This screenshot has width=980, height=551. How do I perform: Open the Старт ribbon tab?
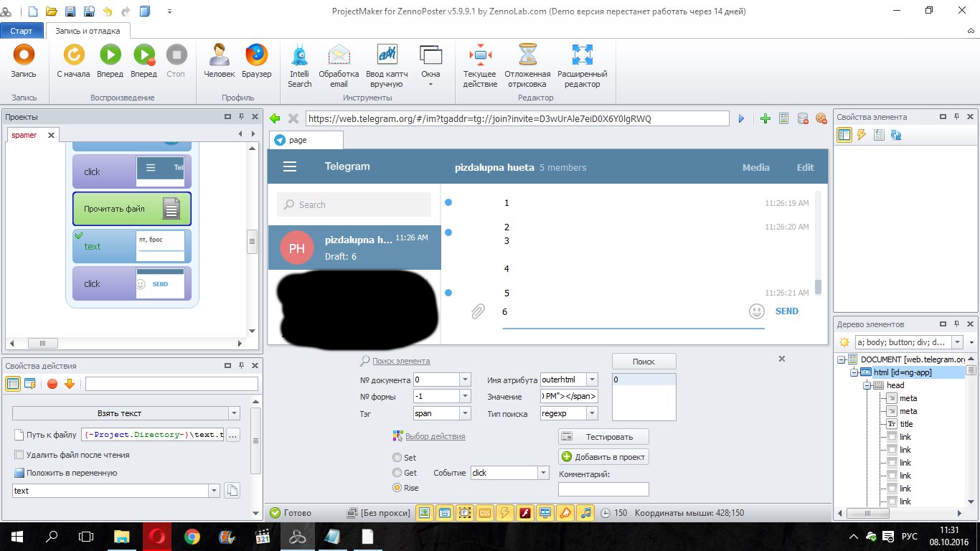pyautogui.click(x=22, y=31)
